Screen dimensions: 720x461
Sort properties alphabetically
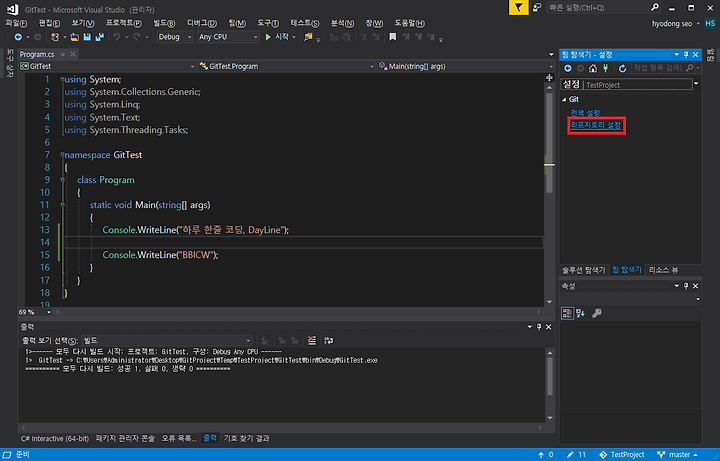point(580,313)
